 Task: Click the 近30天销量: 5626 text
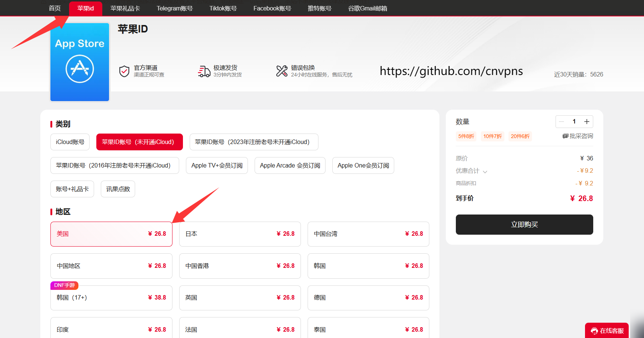[x=579, y=74]
